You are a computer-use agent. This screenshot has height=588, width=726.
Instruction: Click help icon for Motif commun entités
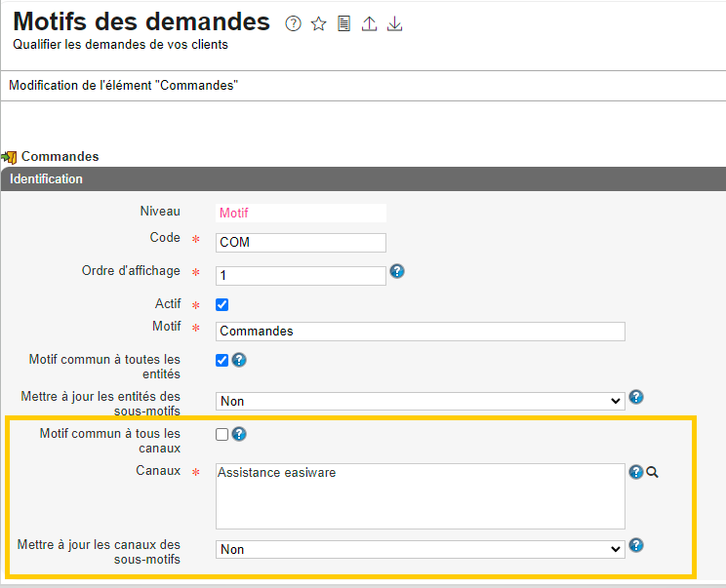239,360
